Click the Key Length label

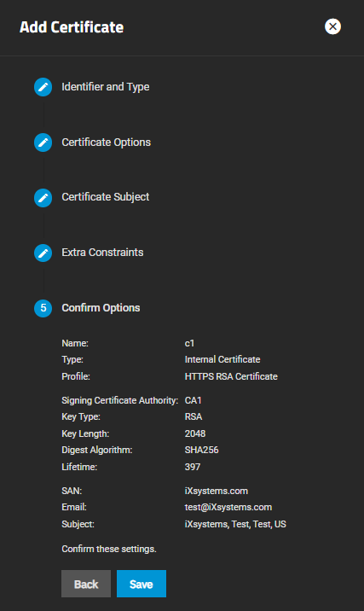point(85,434)
